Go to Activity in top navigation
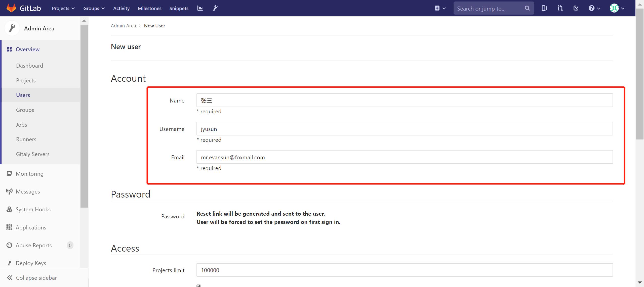This screenshot has height=287, width=644. 121,8
